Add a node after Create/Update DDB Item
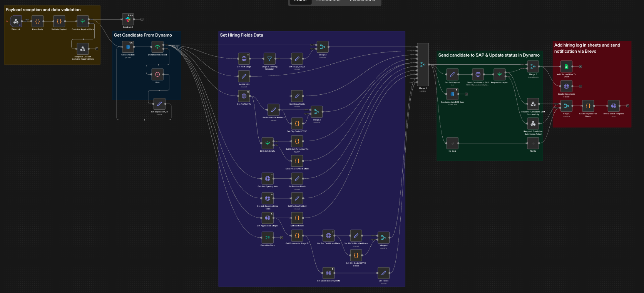This screenshot has height=293, width=644. click(x=466, y=94)
